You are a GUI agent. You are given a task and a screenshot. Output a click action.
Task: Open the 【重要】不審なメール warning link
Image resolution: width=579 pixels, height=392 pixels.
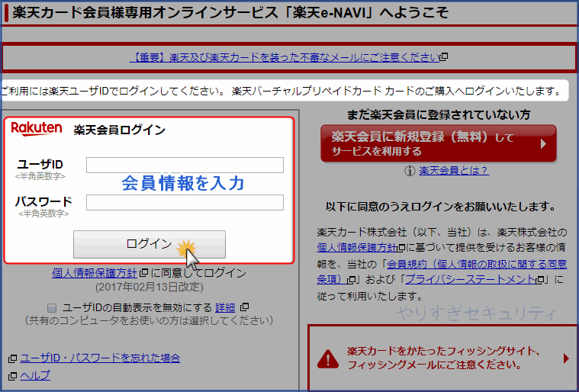click(285, 57)
